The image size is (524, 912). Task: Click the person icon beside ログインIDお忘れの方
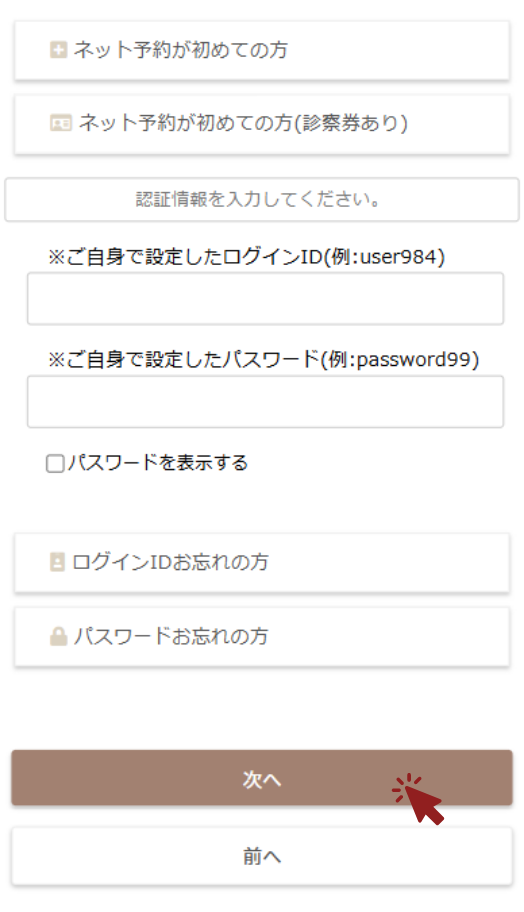tap(57, 562)
